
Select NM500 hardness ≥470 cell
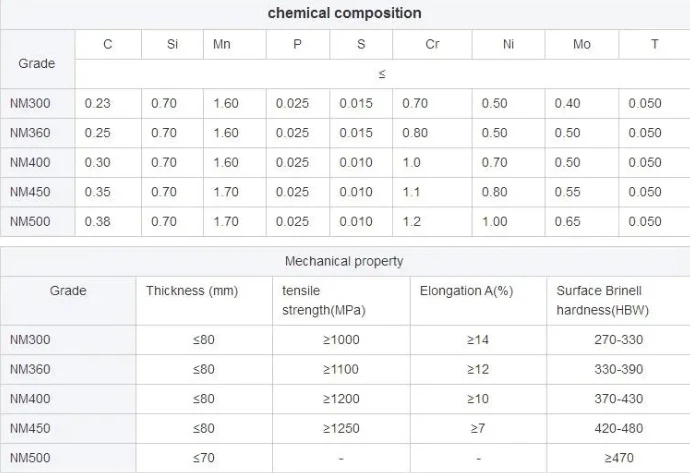tap(618, 458)
